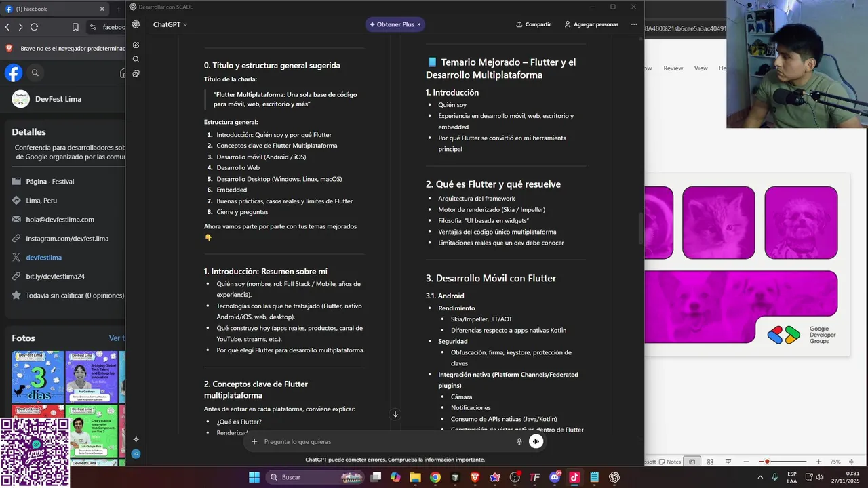Go forward in the Brave browser
The width and height of the screenshot is (868, 488).
tap(20, 27)
